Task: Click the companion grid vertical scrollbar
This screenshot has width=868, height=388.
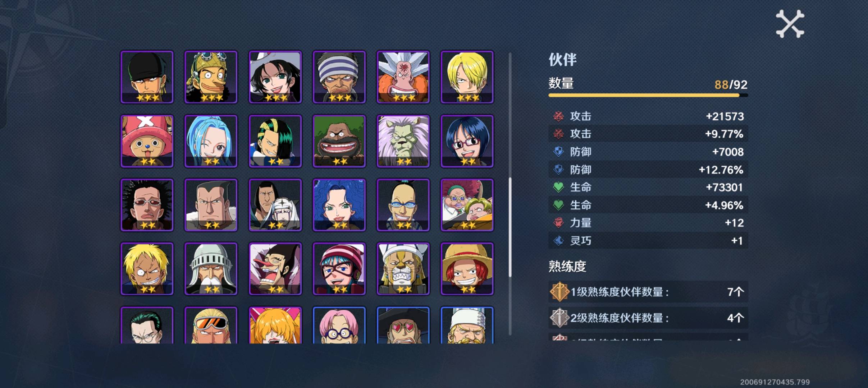Action: pos(510,194)
